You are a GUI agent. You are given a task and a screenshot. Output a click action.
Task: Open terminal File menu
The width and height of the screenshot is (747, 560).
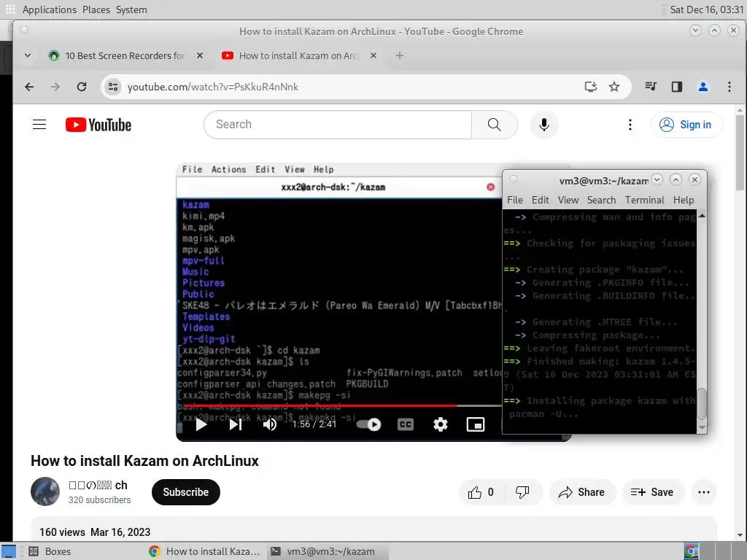[x=515, y=200]
